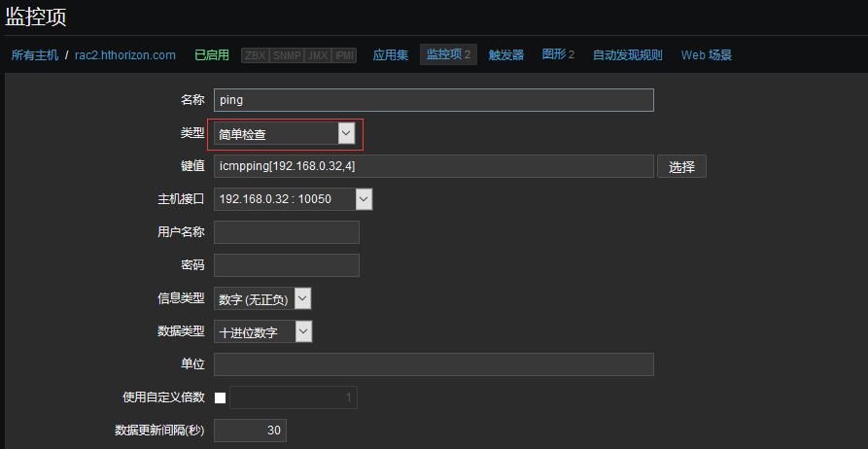Go to the 应用集 tab
This screenshot has height=449, width=868.
(391, 55)
